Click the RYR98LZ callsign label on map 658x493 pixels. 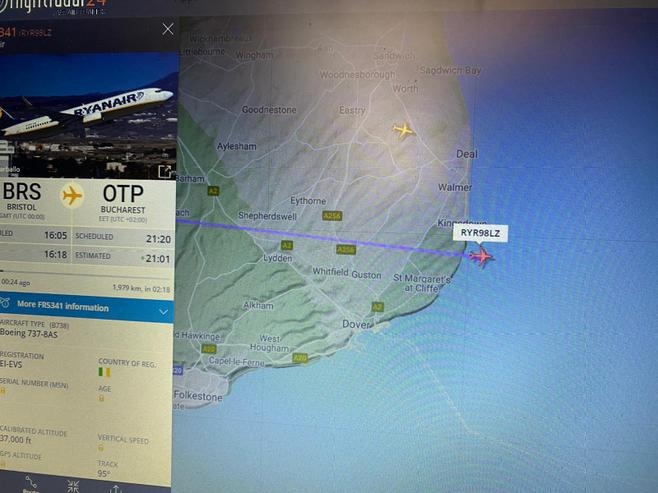point(480,233)
